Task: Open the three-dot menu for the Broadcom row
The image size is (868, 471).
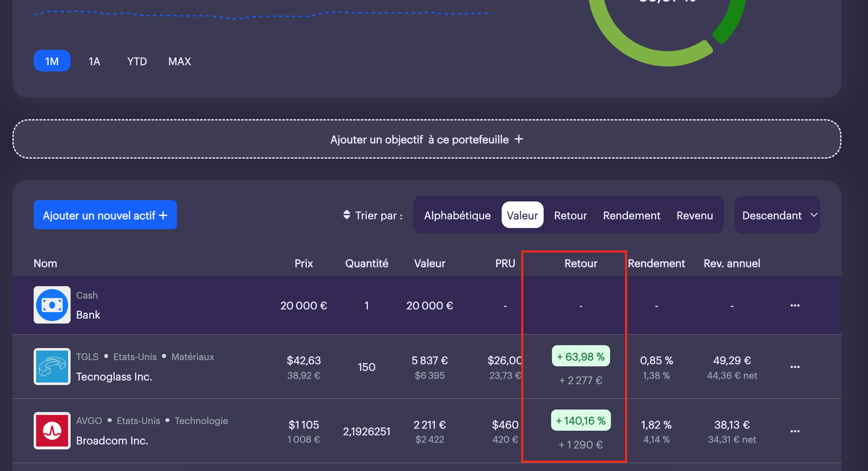Action: (795, 431)
